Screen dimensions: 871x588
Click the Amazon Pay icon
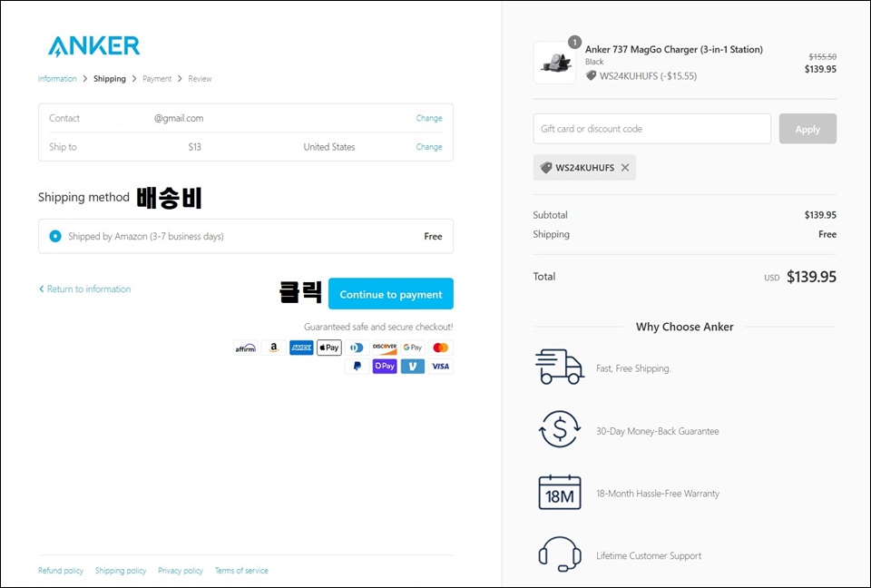pyautogui.click(x=273, y=348)
